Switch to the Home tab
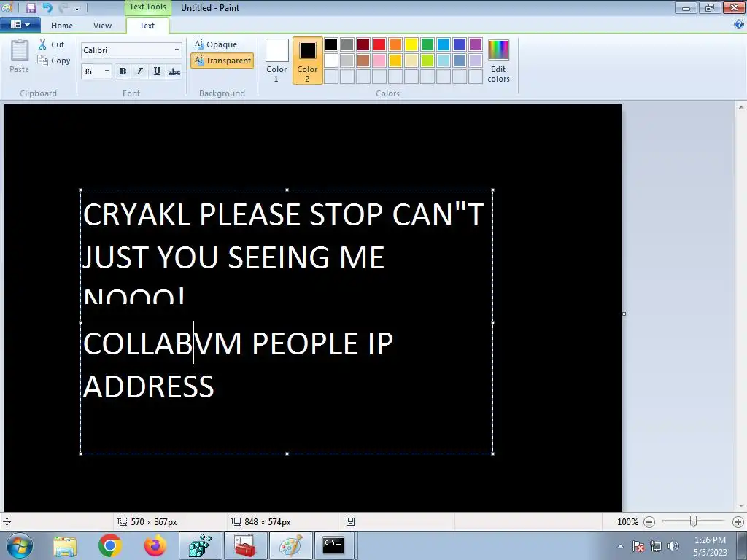Viewport: 747px width, 560px height. tap(62, 26)
